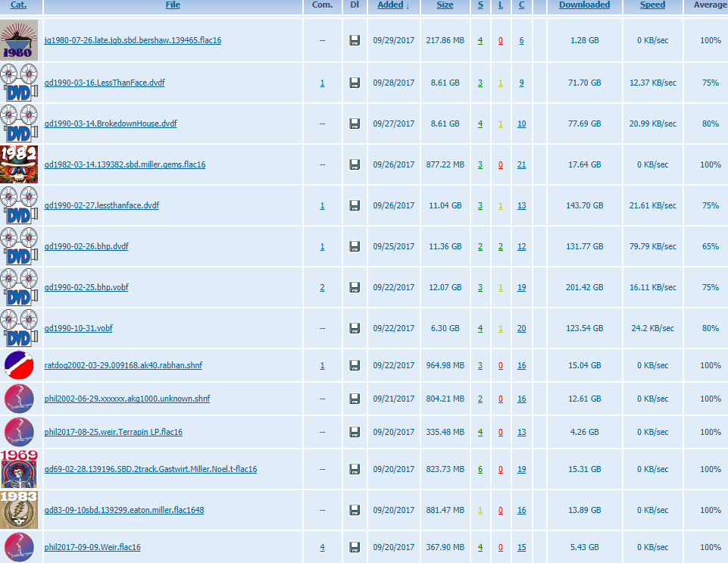Open the 1969 category image
Screen dimensions: 728x563
pos(19,469)
